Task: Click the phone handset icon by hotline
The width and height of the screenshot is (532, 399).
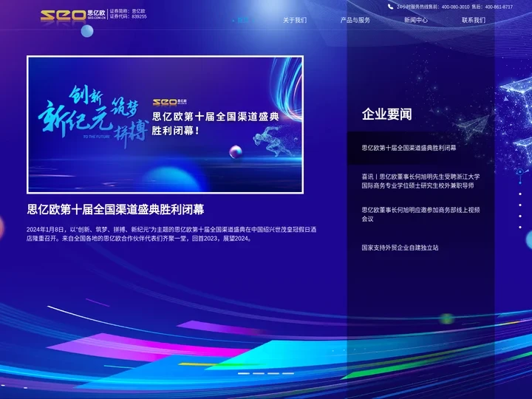Action: [x=391, y=7]
